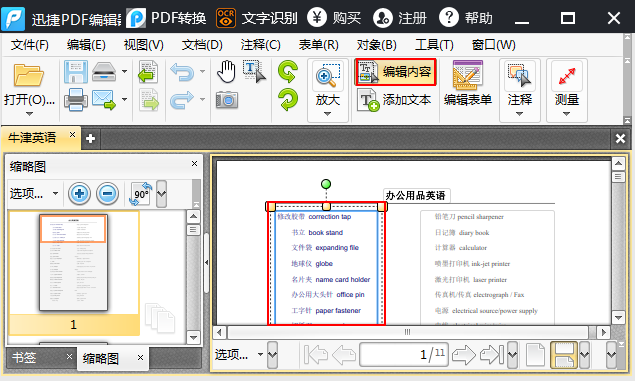Open the 文档(D) menu
635x381 pixels.
click(202, 45)
